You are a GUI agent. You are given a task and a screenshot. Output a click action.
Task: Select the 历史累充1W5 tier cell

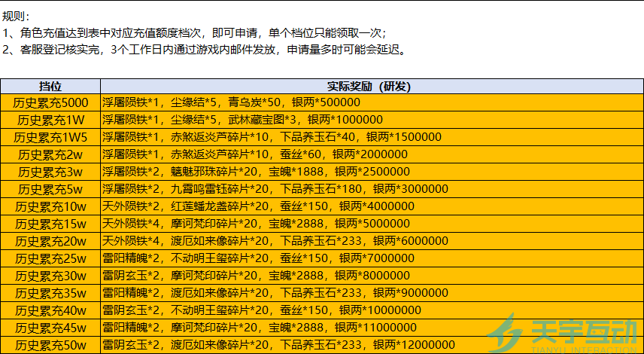(50, 137)
